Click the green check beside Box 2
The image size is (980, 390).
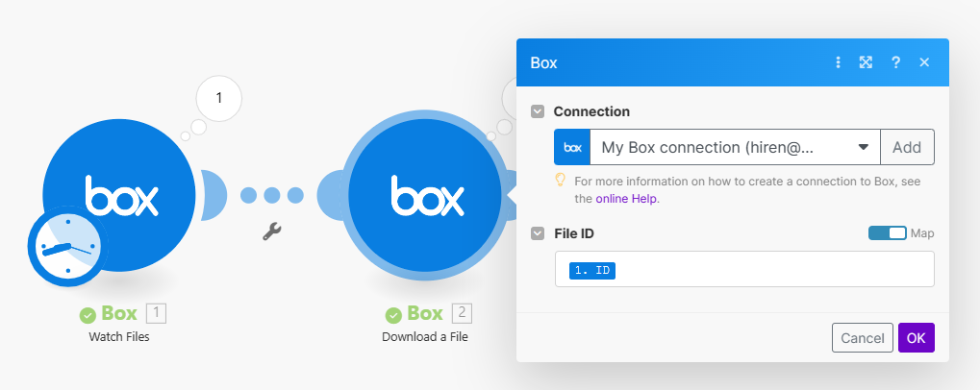[393, 315]
